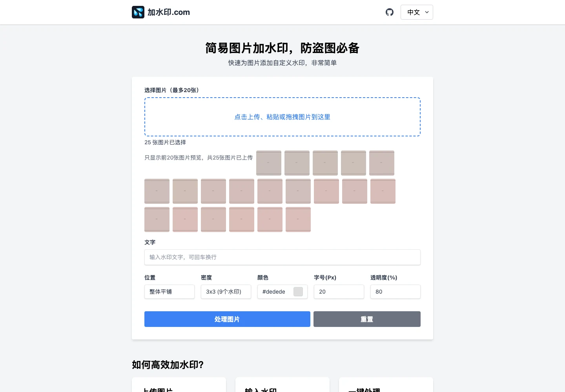Select the first thumbnail in the top preview row
This screenshot has height=392, width=565.
[x=269, y=163]
